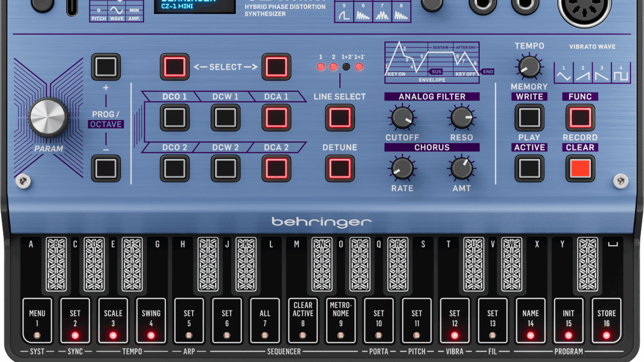Select the triangle vibrato wave 1 icon
Viewport: 644px width, 362px height.
[563, 73]
